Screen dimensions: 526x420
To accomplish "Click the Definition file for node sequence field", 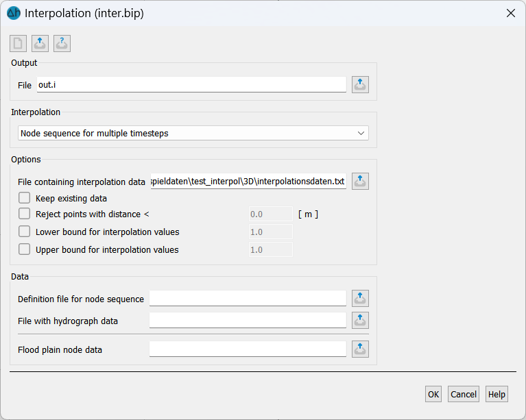I will coord(248,298).
